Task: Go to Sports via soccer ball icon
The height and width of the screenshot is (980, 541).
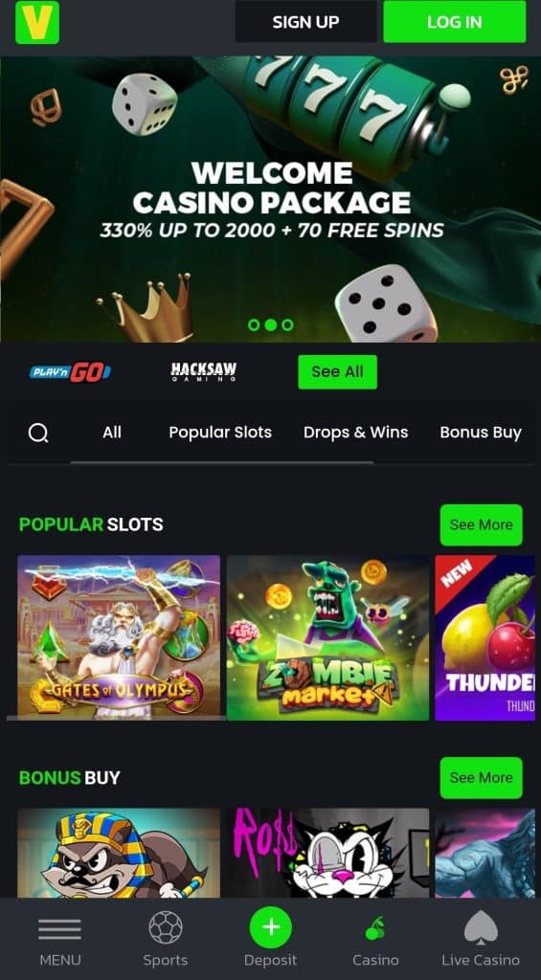Action: tap(166, 927)
